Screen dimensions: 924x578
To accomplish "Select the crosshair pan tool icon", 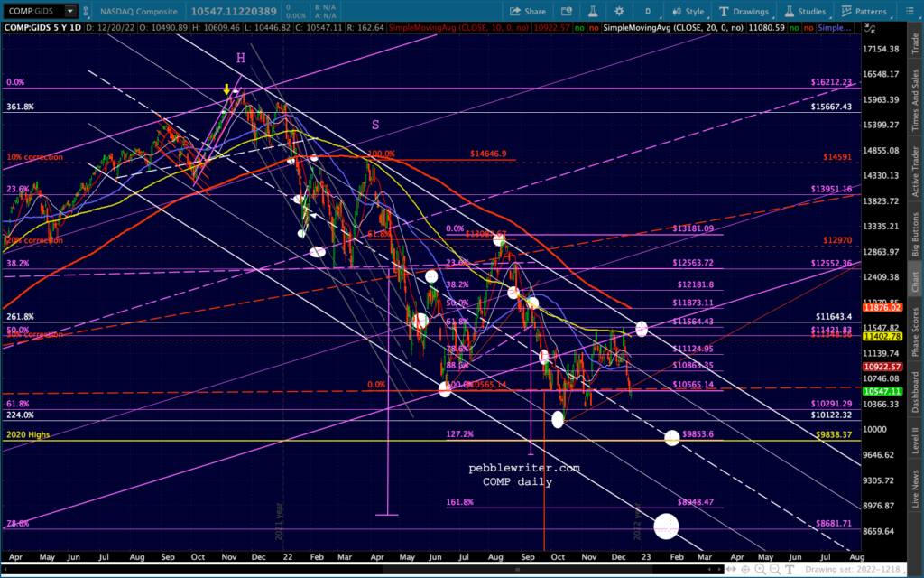I will (x=745, y=570).
